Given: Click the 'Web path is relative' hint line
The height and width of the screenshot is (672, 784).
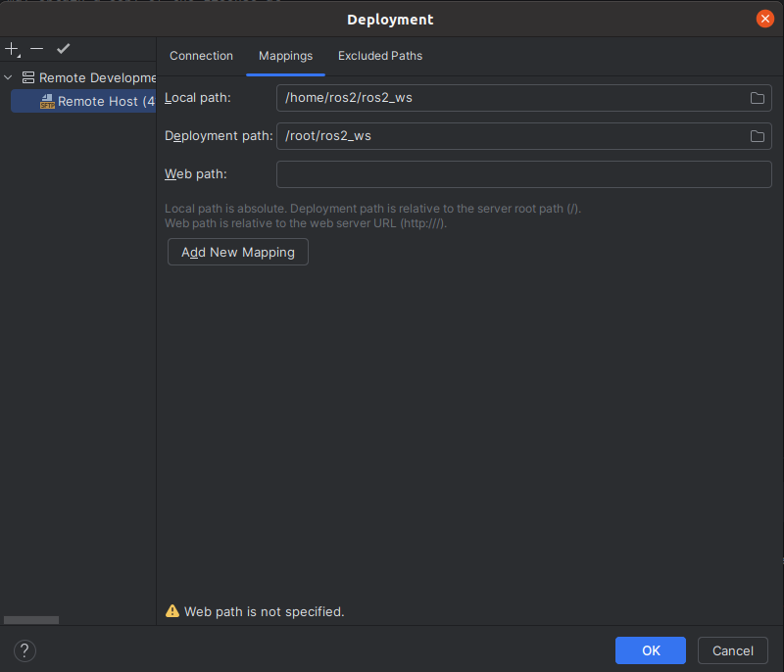Looking at the screenshot, I should (306, 223).
